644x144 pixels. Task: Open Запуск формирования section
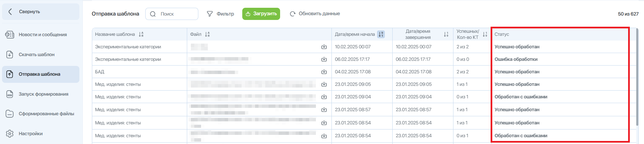click(41, 94)
